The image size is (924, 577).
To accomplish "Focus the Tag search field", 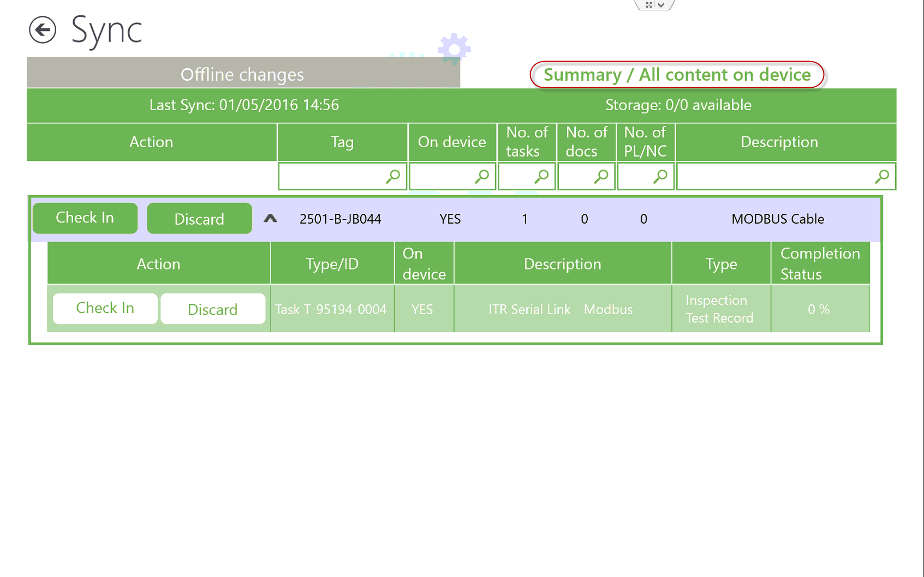I will [342, 176].
